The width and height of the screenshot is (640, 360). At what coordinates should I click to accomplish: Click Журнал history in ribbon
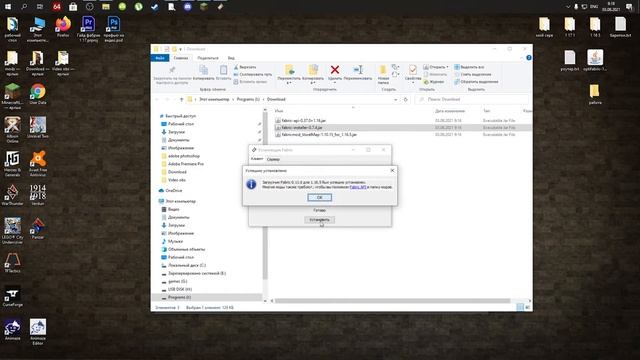click(433, 82)
